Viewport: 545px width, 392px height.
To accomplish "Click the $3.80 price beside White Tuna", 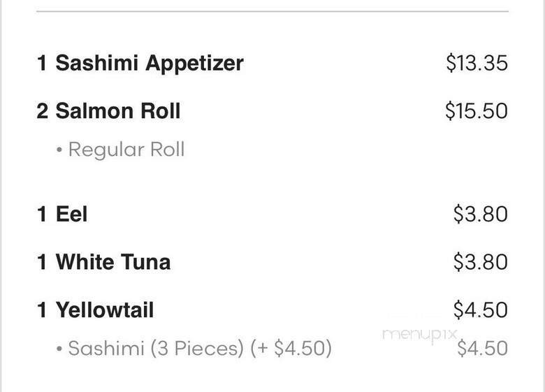I will (x=480, y=262).
